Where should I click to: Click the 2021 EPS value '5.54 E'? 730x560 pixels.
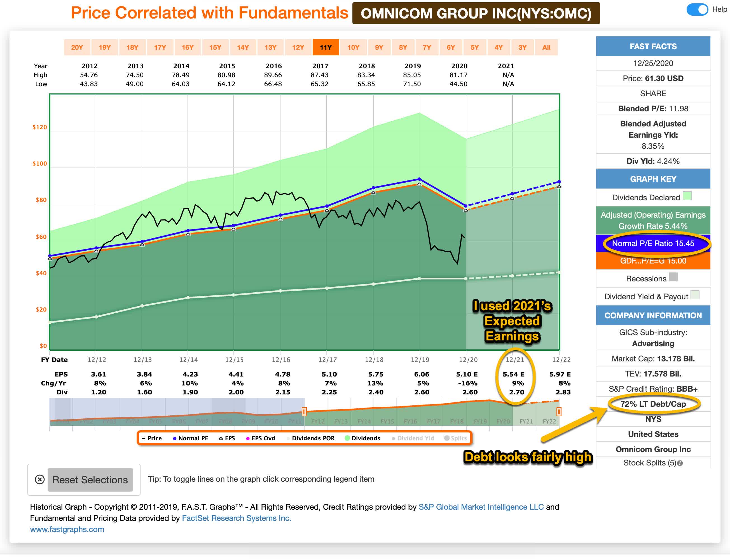pyautogui.click(x=514, y=374)
